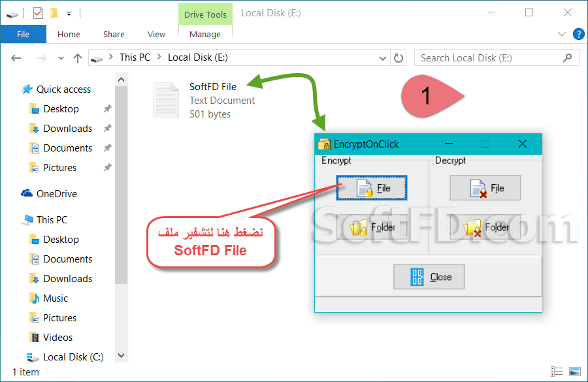
Task: Select Local Disk (E:) in address breadcrumb
Action: click(x=197, y=57)
